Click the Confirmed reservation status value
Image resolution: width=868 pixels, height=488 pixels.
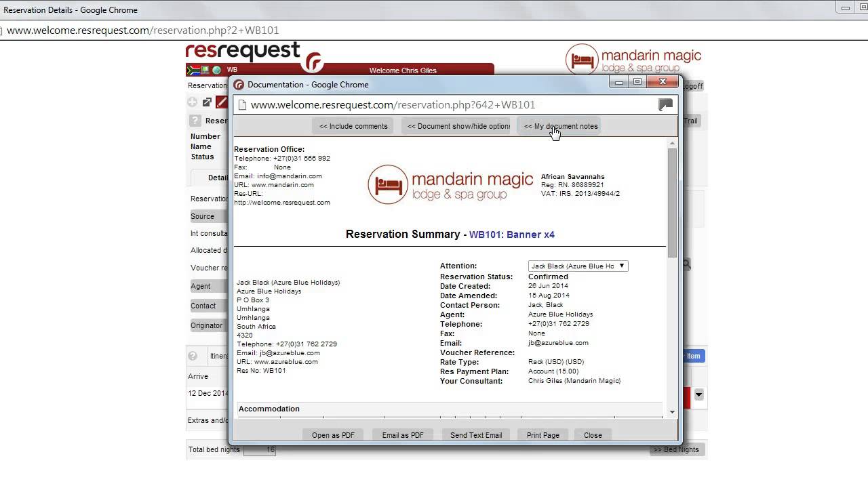point(548,277)
